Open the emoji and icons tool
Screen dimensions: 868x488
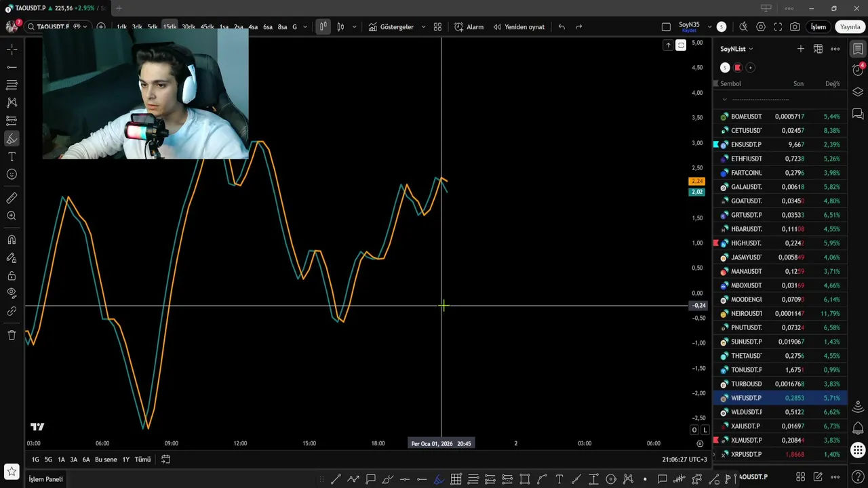coord(12,174)
